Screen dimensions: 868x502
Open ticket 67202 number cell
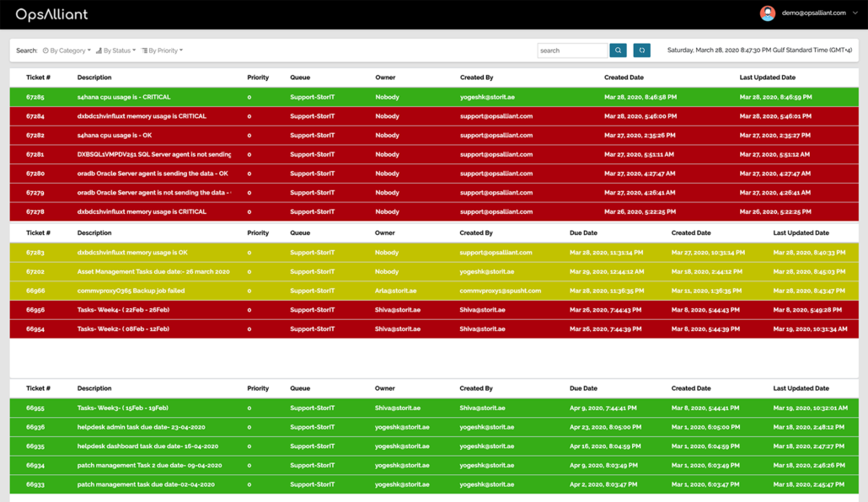click(35, 272)
